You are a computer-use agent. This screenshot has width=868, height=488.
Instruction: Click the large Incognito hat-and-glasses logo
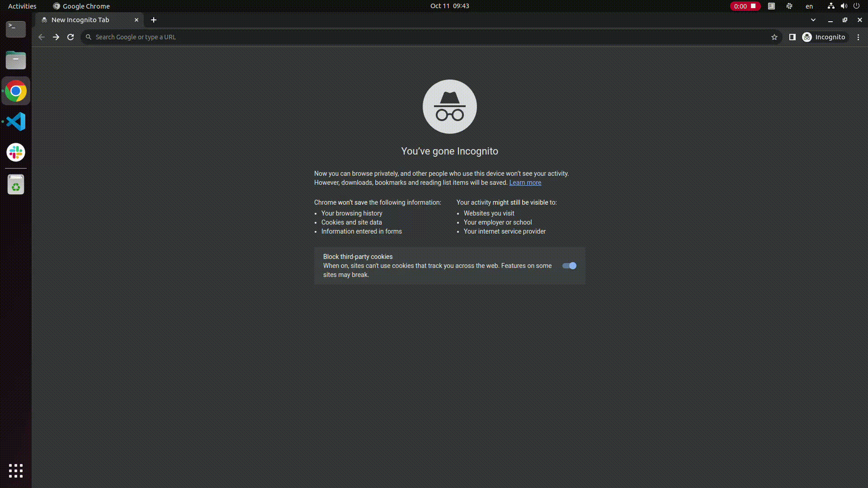coord(450,107)
